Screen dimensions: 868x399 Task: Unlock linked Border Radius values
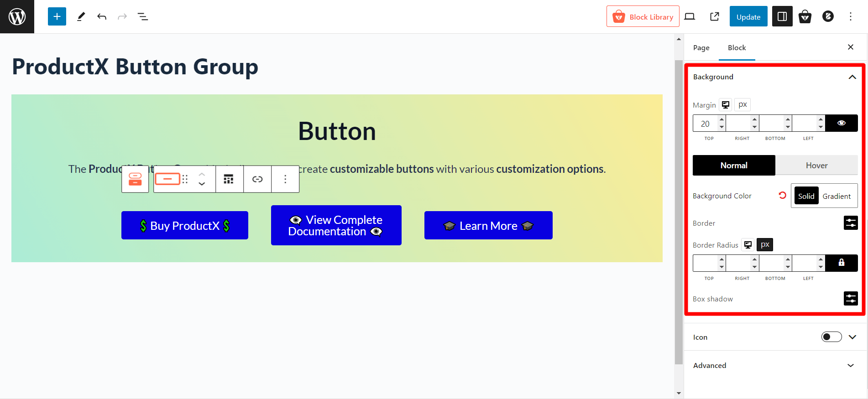tap(841, 263)
